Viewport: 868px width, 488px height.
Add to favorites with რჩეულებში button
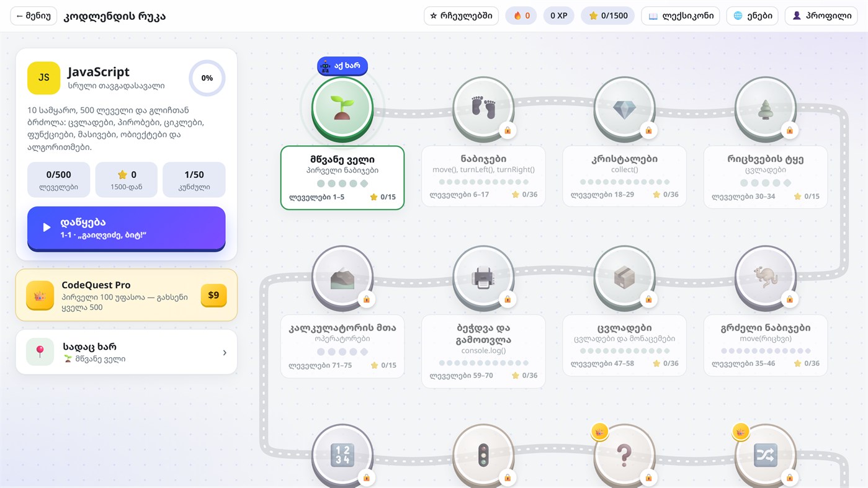pos(461,16)
